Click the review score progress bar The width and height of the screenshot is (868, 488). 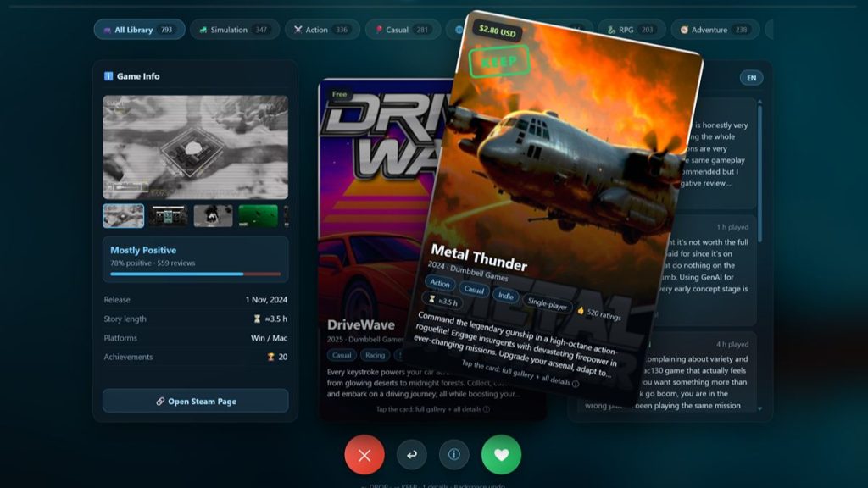pos(196,274)
